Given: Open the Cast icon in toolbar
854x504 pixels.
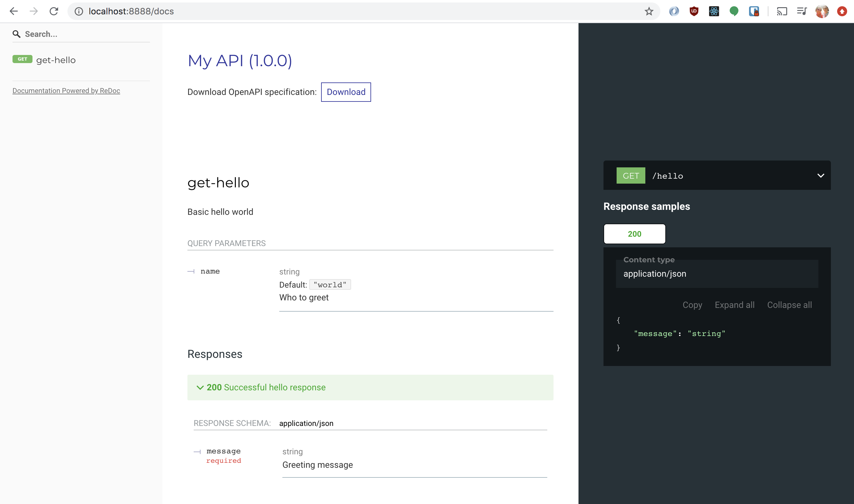Looking at the screenshot, I should pyautogui.click(x=782, y=11).
